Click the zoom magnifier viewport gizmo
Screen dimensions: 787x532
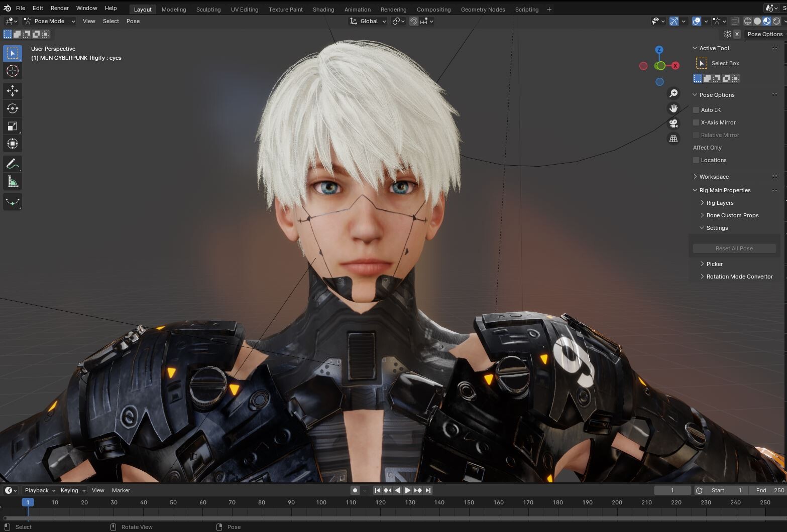click(673, 93)
